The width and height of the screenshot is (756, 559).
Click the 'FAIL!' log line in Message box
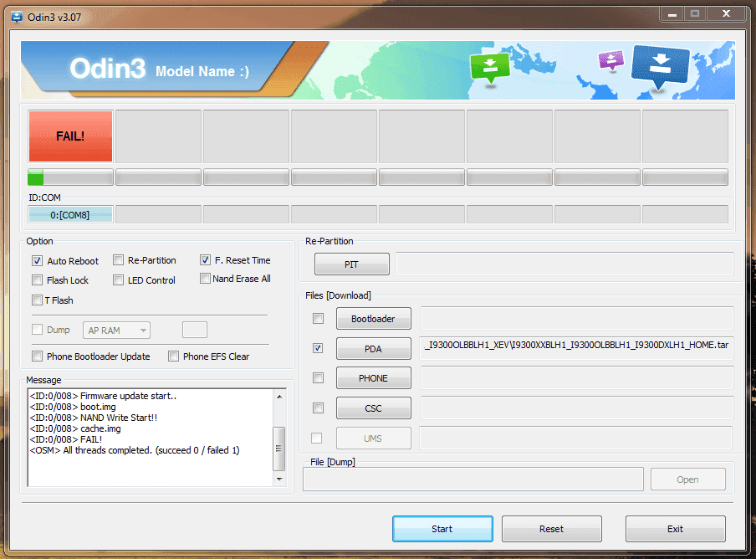tap(66, 439)
